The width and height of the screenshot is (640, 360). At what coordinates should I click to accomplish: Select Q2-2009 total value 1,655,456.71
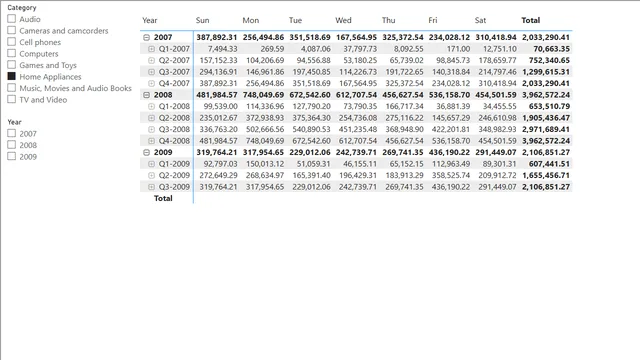546,175
